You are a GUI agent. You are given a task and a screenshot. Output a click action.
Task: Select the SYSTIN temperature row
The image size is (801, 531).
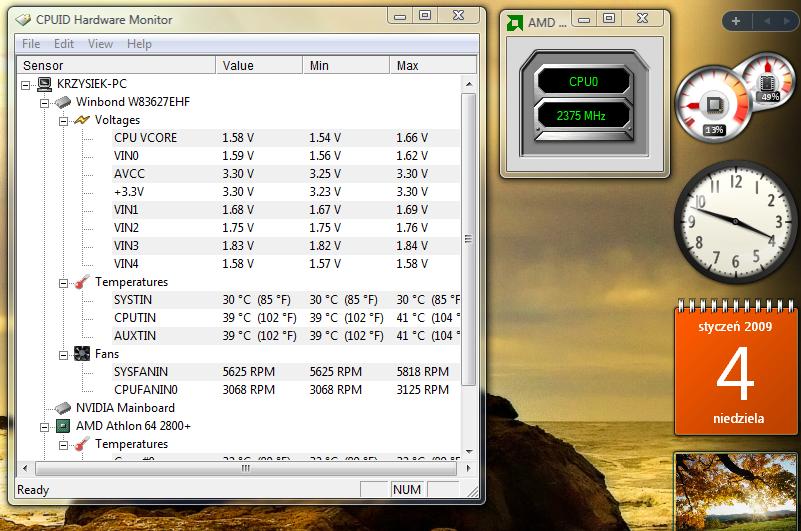286,300
